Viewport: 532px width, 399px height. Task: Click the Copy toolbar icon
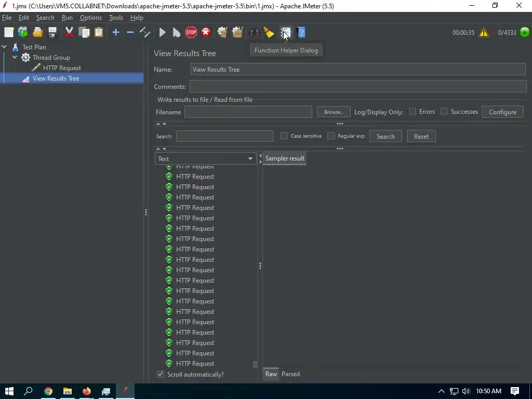tap(84, 32)
